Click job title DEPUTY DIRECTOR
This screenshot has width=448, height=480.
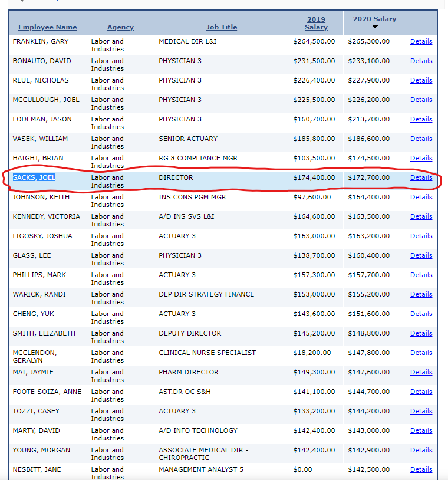point(190,333)
